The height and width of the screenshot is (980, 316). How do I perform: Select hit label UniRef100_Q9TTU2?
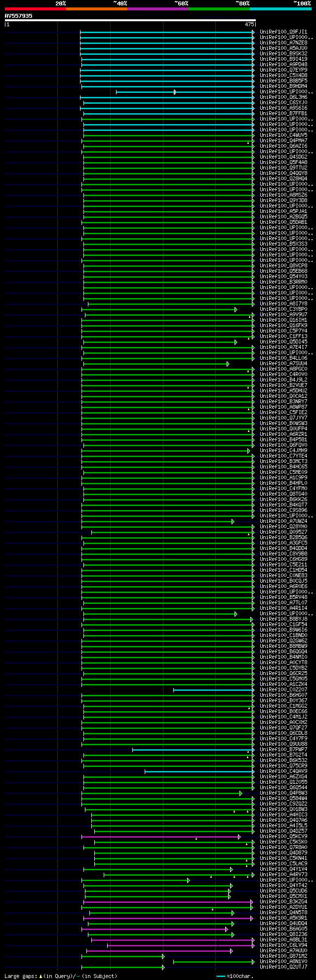coord(283,168)
